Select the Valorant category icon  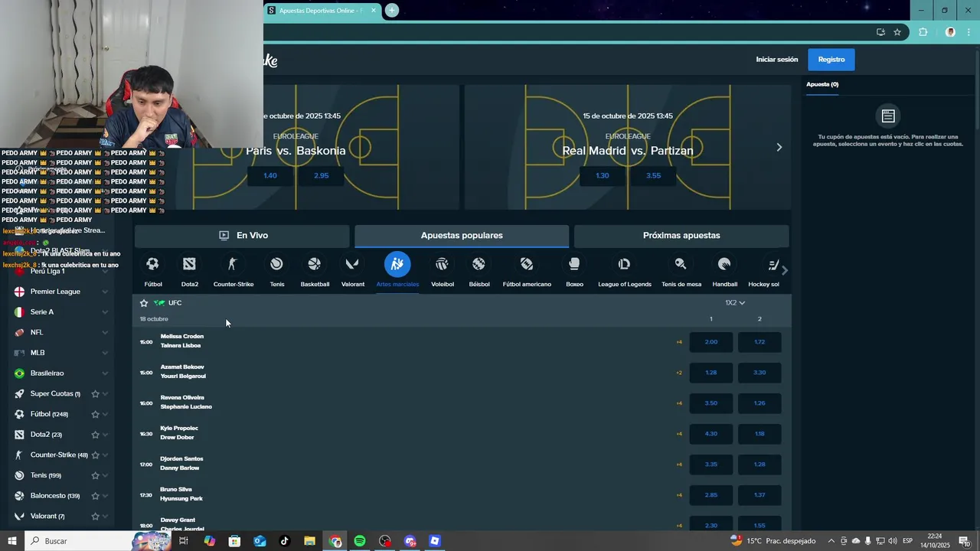(x=352, y=264)
